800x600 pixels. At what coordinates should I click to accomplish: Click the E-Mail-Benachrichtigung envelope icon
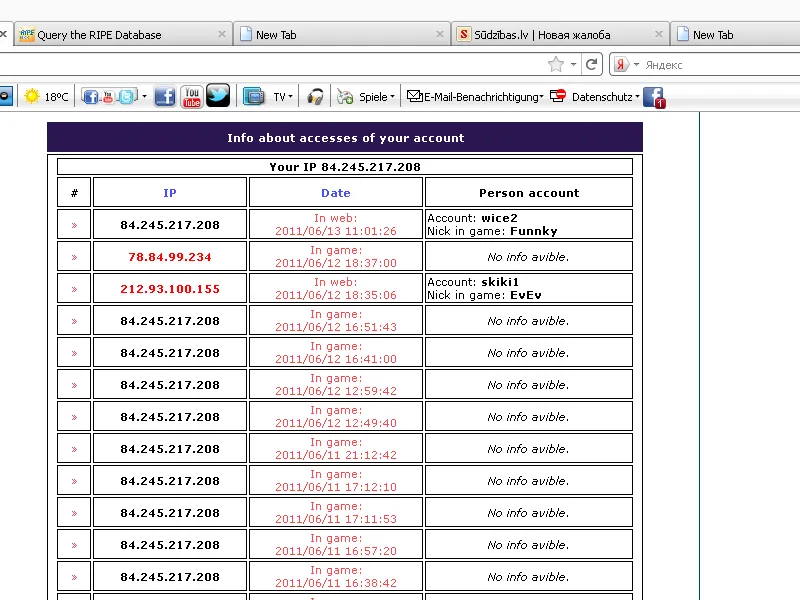[x=414, y=96]
